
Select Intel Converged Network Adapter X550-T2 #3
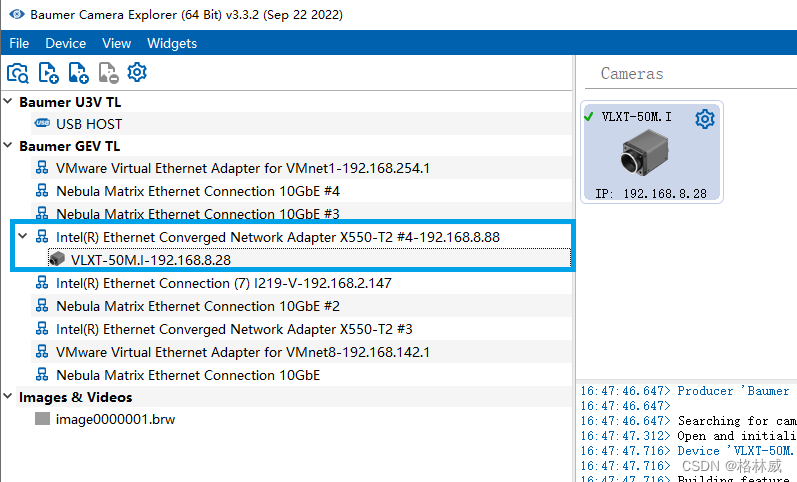(x=234, y=329)
